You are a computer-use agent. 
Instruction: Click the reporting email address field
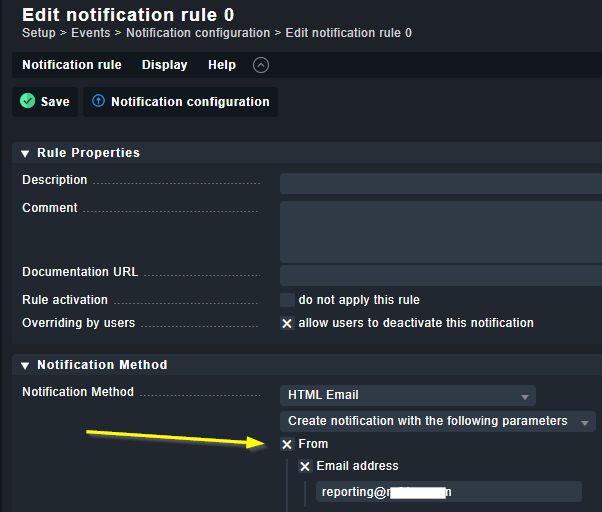[448, 492]
